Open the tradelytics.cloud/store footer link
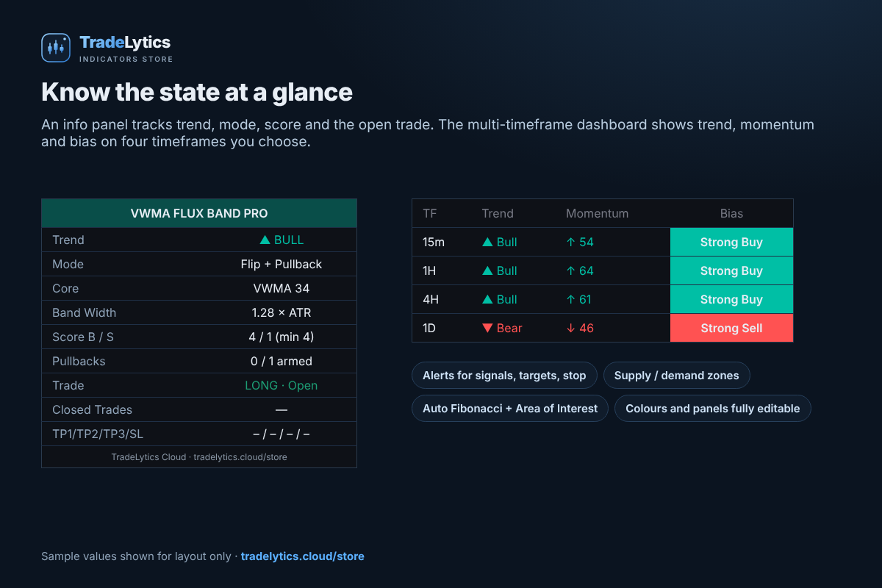This screenshot has width=882, height=588. 302,556
